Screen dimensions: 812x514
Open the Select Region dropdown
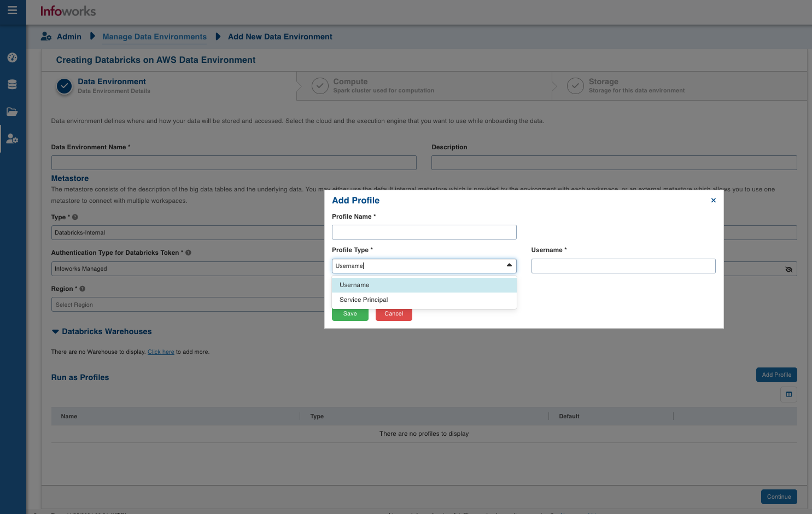188,305
